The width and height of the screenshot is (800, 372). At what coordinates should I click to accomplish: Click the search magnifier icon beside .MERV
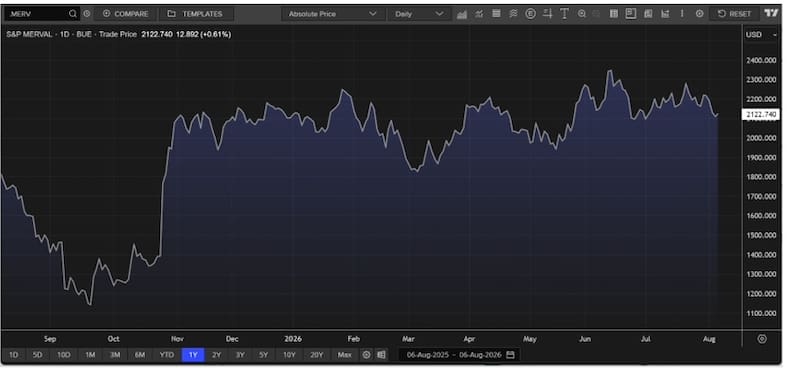click(73, 14)
